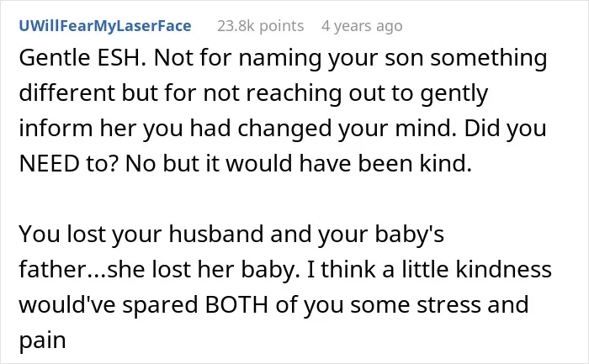Click the capitalized word "BOTH"
This screenshot has height=364, width=589.
236,304
